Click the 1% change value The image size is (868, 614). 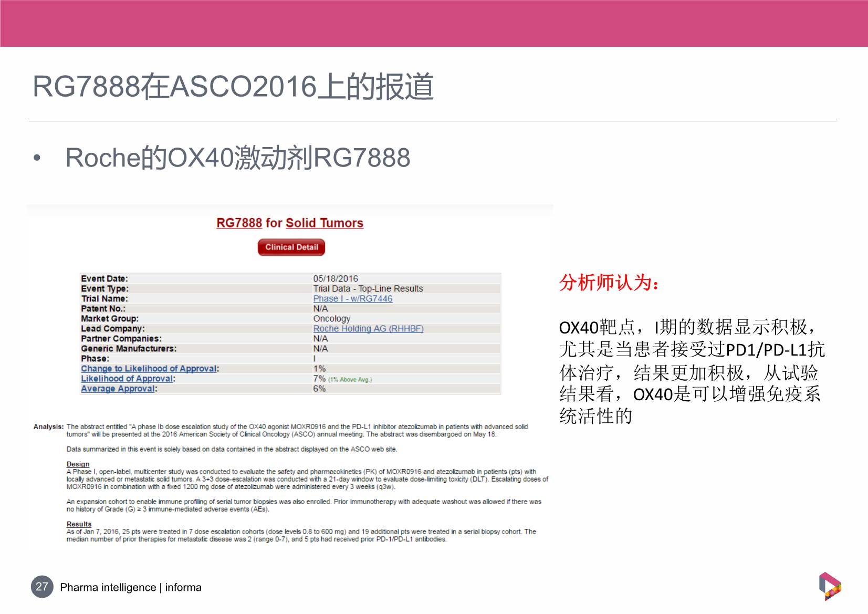(x=319, y=369)
